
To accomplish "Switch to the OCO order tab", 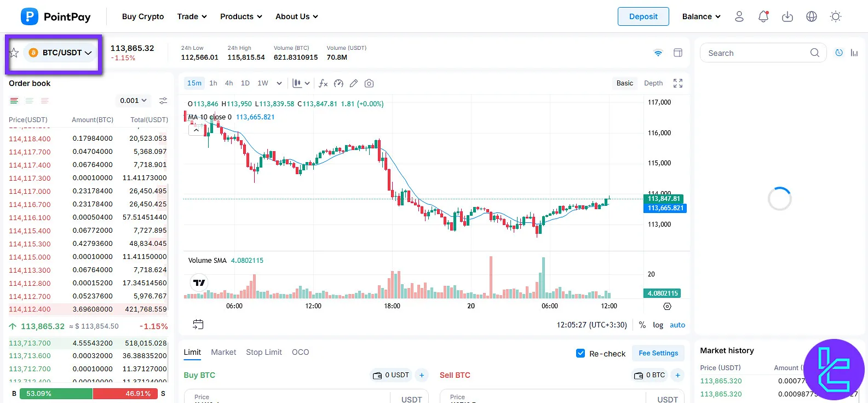I will click(x=301, y=352).
